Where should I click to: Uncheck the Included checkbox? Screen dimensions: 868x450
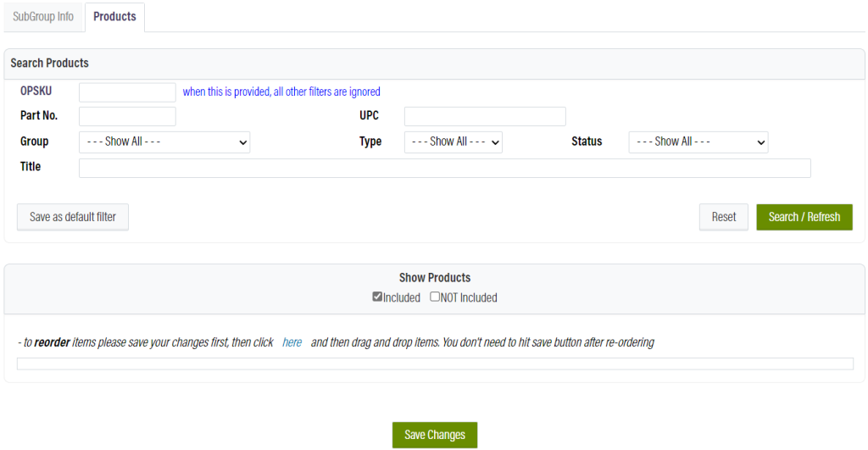[377, 297]
